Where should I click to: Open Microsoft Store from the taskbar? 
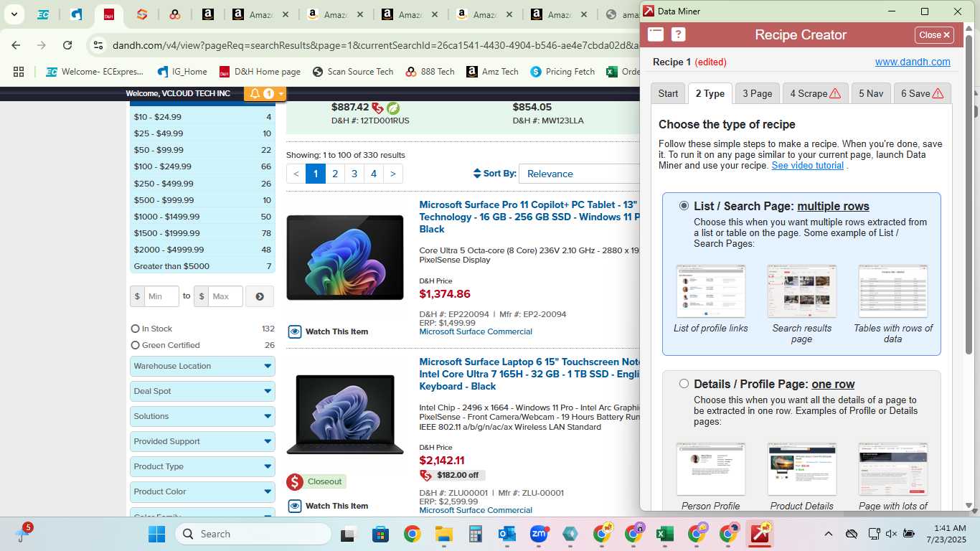click(380, 534)
